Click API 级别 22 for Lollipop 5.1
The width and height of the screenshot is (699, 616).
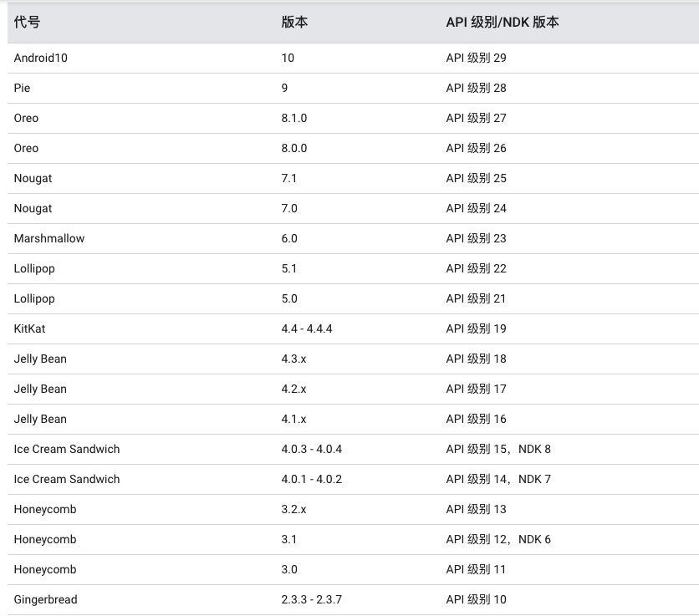pos(478,268)
